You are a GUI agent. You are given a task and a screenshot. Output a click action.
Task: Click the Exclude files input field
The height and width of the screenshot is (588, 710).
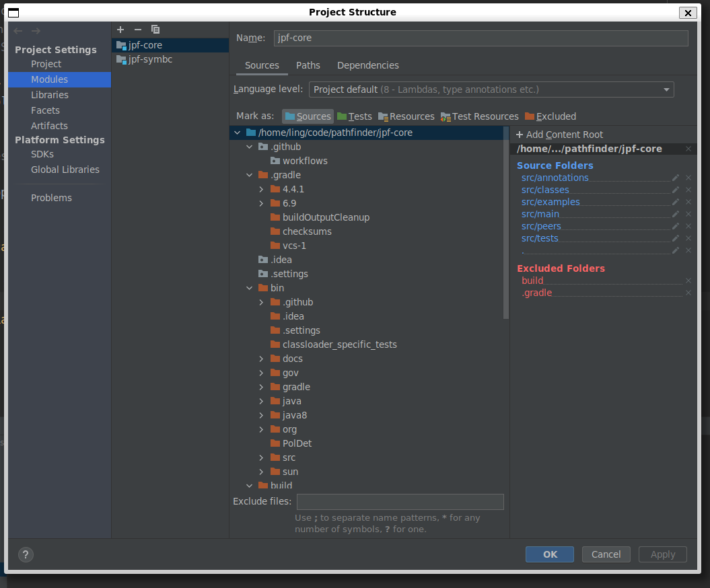400,502
